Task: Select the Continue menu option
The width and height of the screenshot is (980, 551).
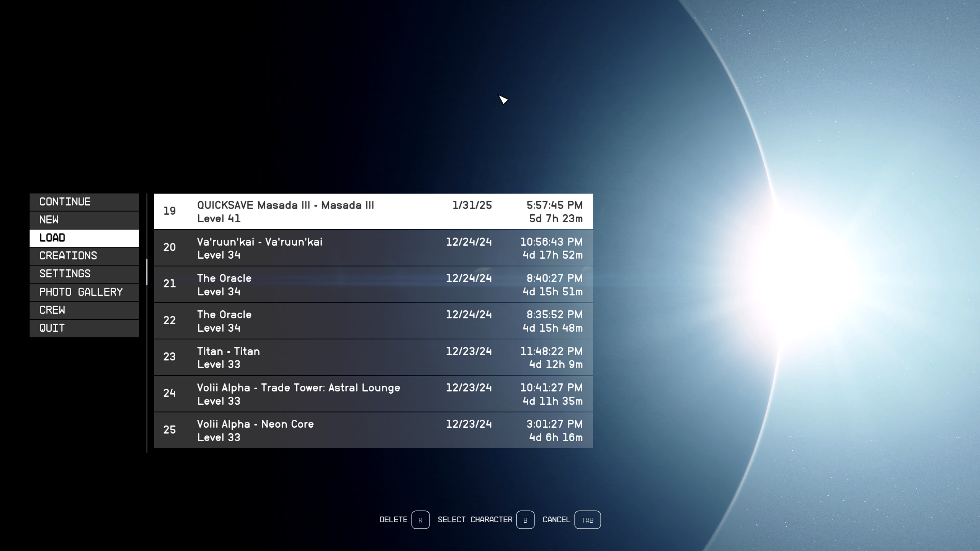Action: coord(84,202)
